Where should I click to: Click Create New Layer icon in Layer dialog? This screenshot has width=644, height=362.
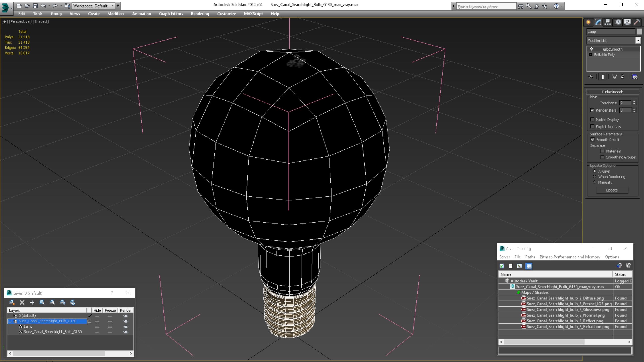(x=12, y=303)
